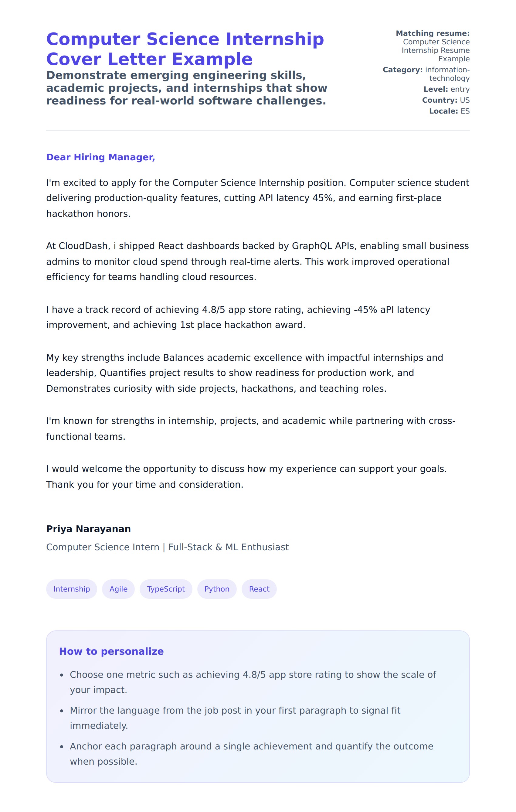The height and width of the screenshot is (812, 516).
Task: Click the 'Dear Hiring Manager,' greeting
Action: pyautogui.click(x=100, y=157)
